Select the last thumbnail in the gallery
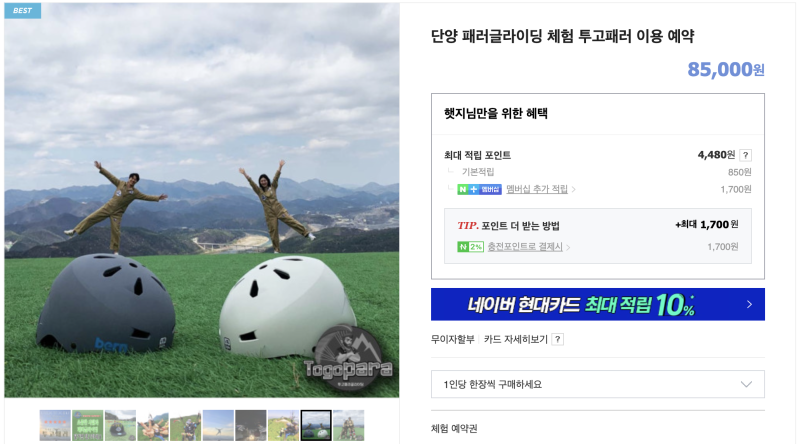This screenshot has width=800, height=444. pyautogui.click(x=349, y=425)
